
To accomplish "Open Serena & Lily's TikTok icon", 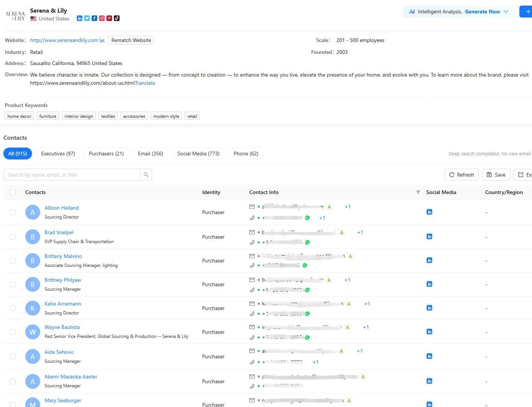I will pos(117,18).
